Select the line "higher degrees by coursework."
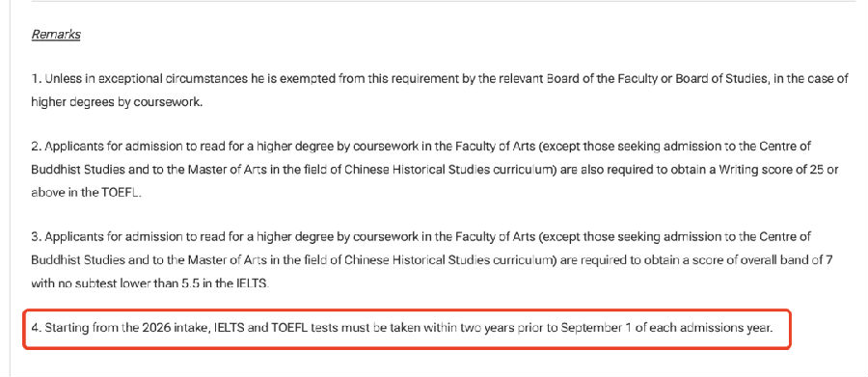Viewport: 868px width, 377px height. 117,102
